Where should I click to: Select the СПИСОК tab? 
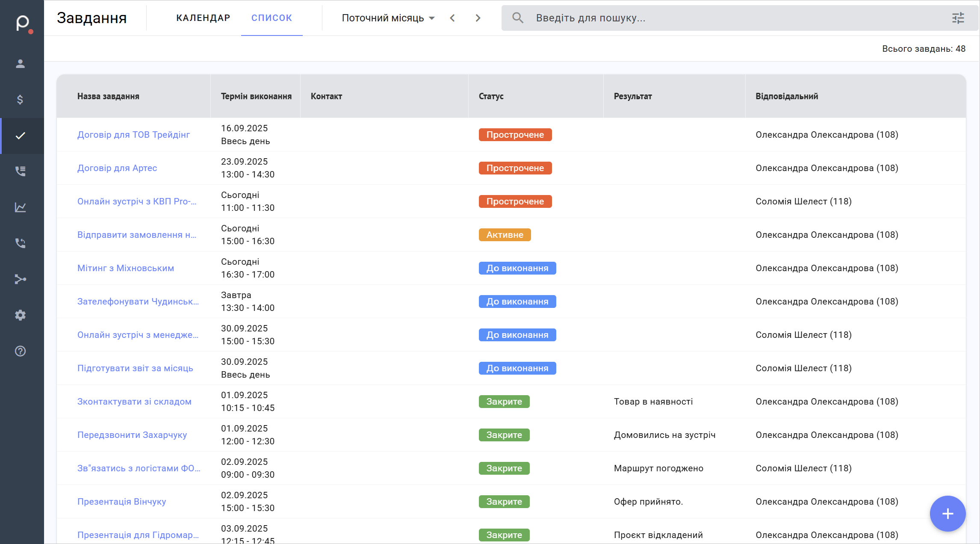(272, 18)
